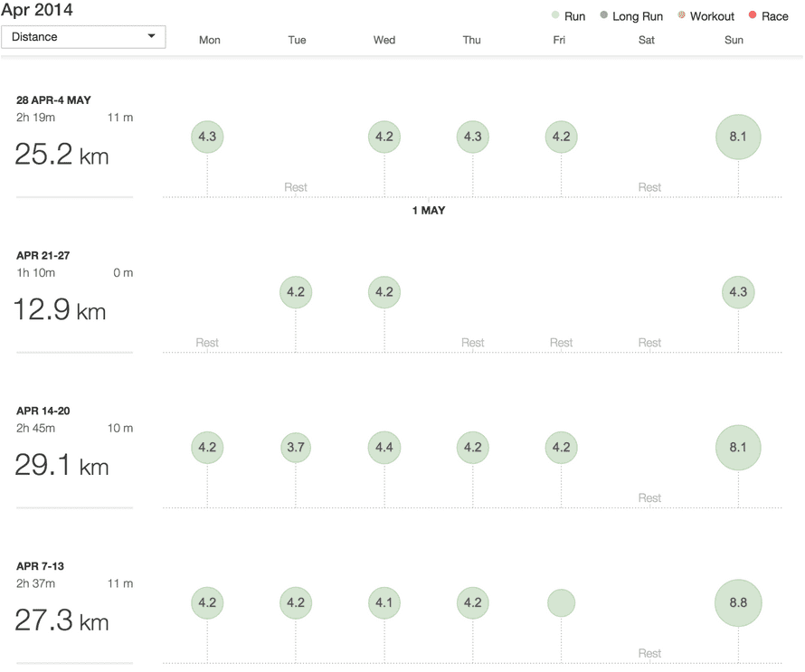Select the Mon column header
The width and height of the screenshot is (805, 672).
pos(209,40)
